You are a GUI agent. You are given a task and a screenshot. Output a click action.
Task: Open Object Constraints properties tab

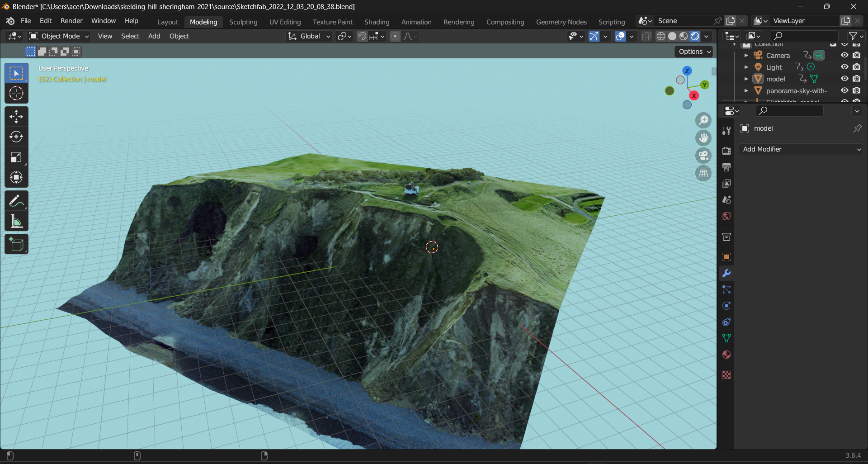click(726, 322)
